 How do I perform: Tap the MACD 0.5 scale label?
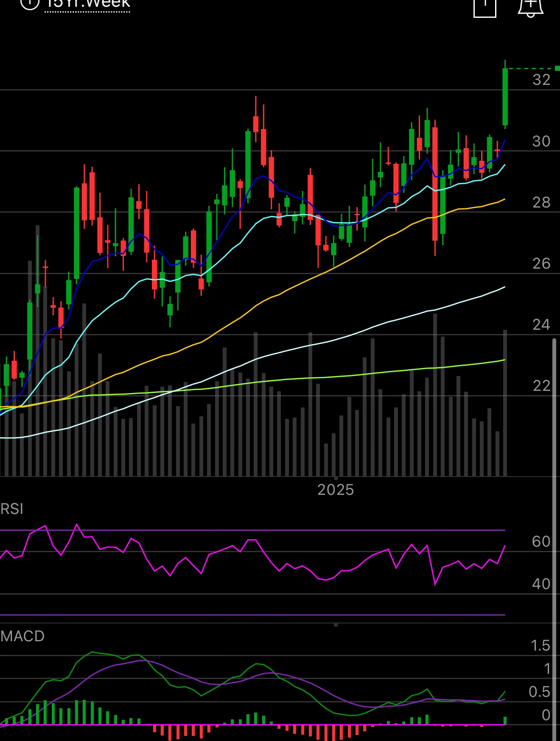point(540,692)
